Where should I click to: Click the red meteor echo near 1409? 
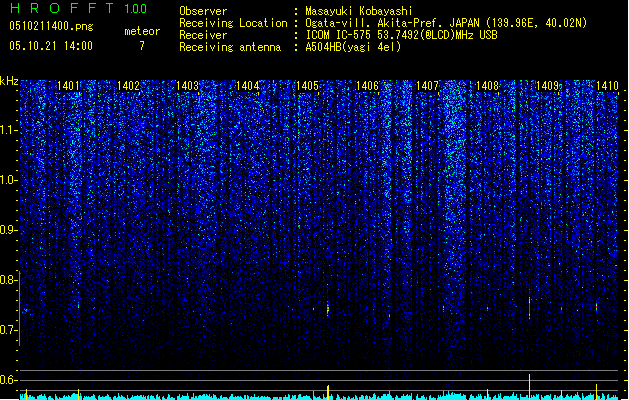pos(530,308)
